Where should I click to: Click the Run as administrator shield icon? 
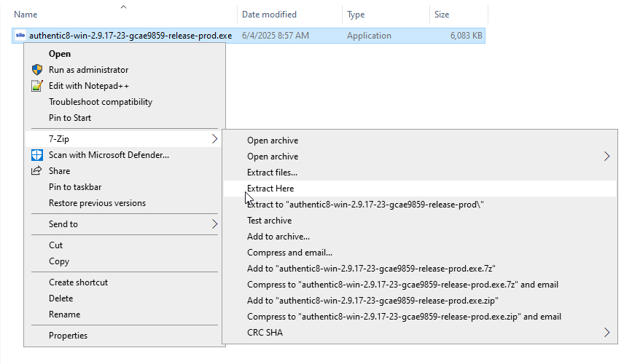[x=37, y=70]
